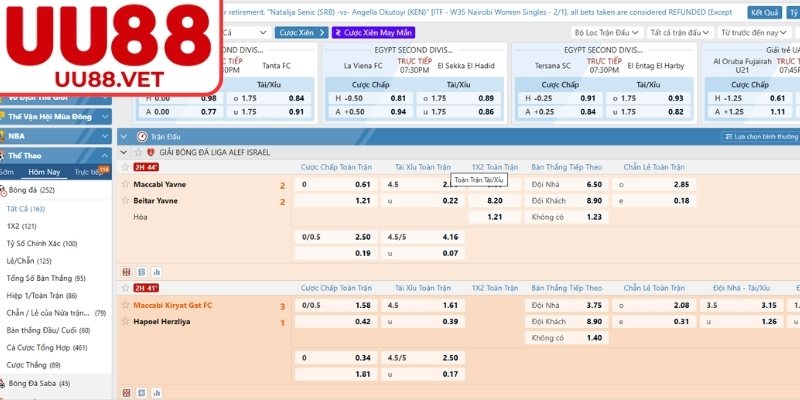This screenshot has height=400, width=800.
Task: Select Tỷ Số Chính Xác (100)
Action: coord(42,243)
